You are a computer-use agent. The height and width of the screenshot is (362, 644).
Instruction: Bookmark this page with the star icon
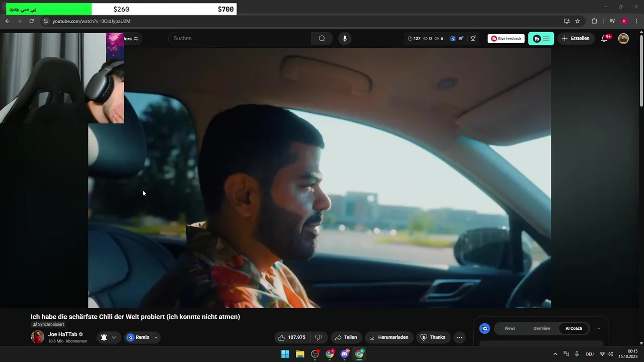(578, 21)
